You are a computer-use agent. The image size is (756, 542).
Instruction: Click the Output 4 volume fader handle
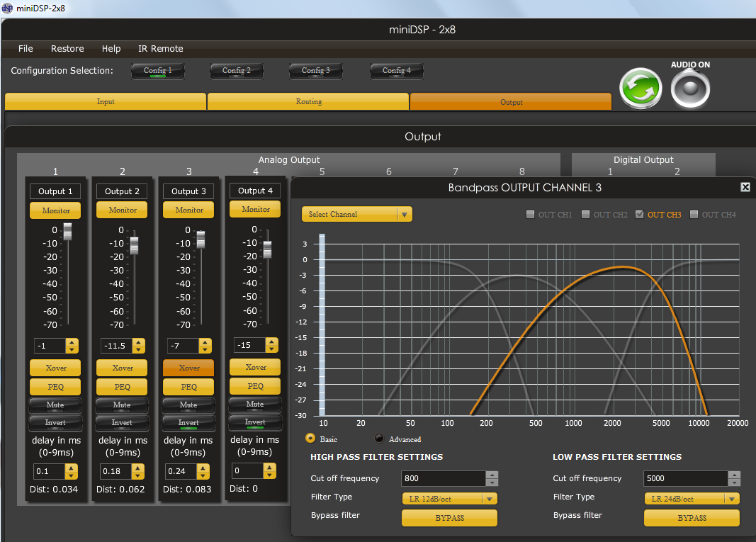point(268,249)
